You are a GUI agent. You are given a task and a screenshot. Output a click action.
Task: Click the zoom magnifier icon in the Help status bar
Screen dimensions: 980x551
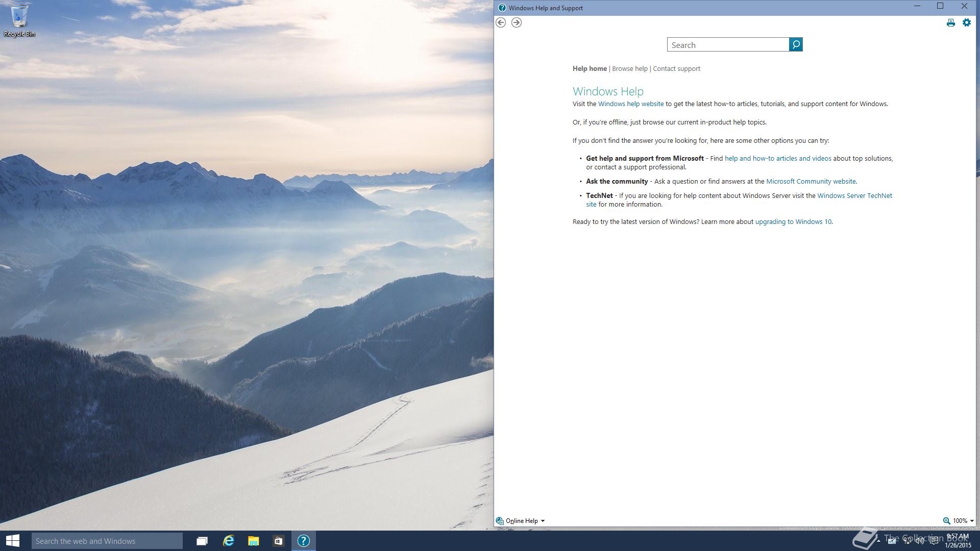(946, 521)
